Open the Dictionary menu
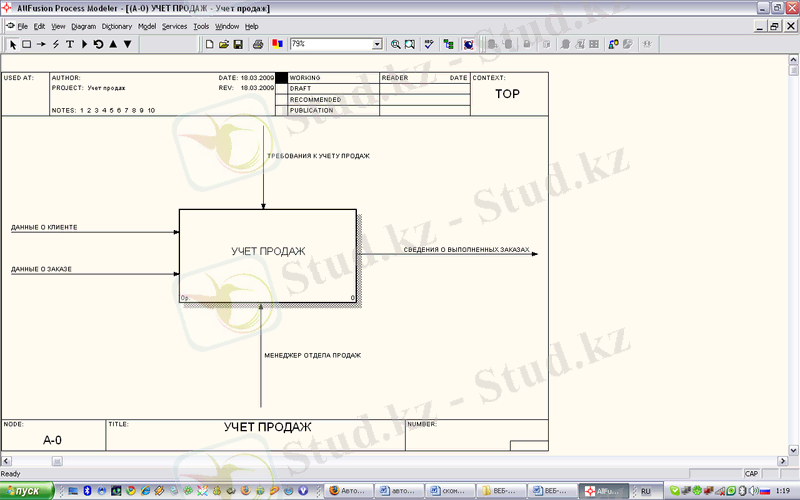This screenshot has height=500, width=800. (116, 26)
